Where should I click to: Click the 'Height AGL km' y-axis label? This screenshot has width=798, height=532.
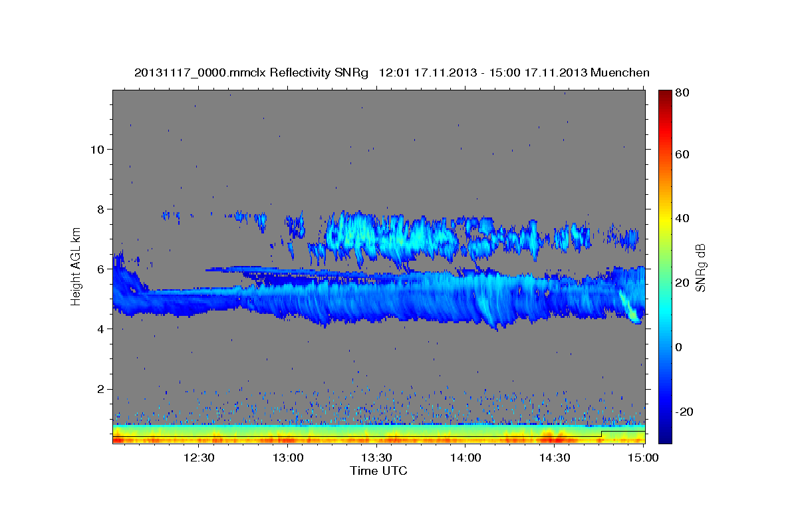(76, 267)
